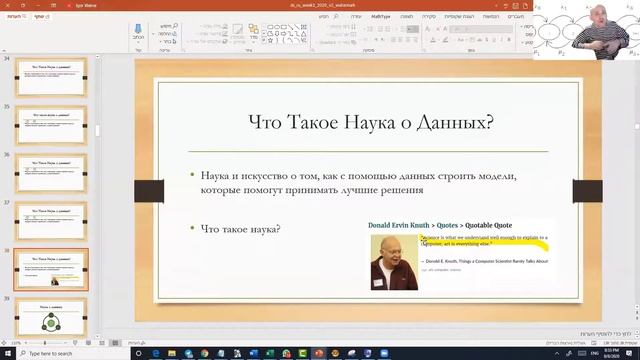The height and width of the screenshot is (360, 640).
Task: Select slide 39 thumbnail with green diagram
Action: click(x=51, y=317)
